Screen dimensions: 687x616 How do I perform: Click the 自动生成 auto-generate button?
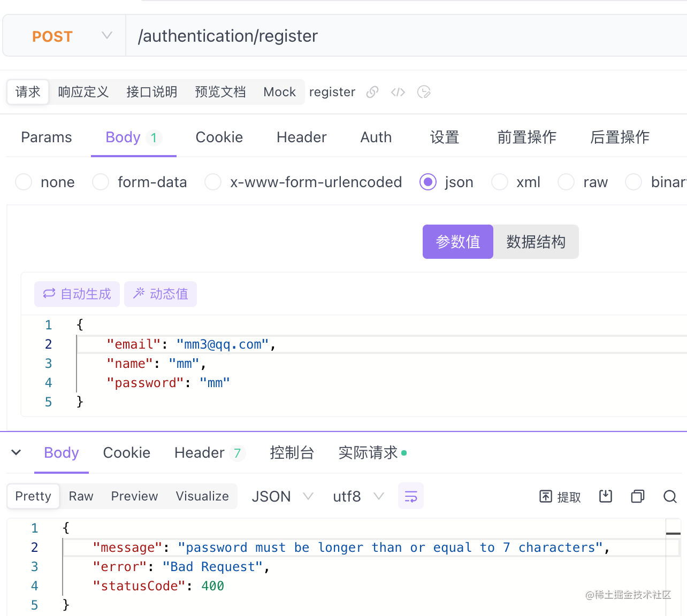pos(77,294)
